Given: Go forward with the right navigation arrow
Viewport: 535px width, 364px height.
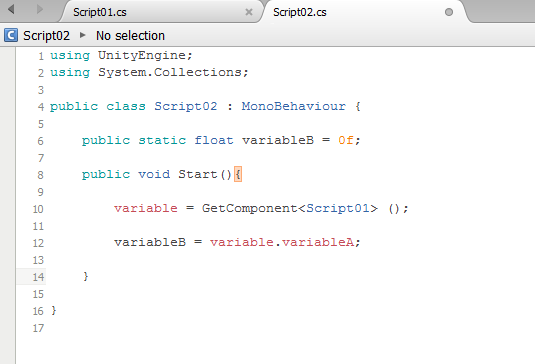Looking at the screenshot, I should (40, 9).
